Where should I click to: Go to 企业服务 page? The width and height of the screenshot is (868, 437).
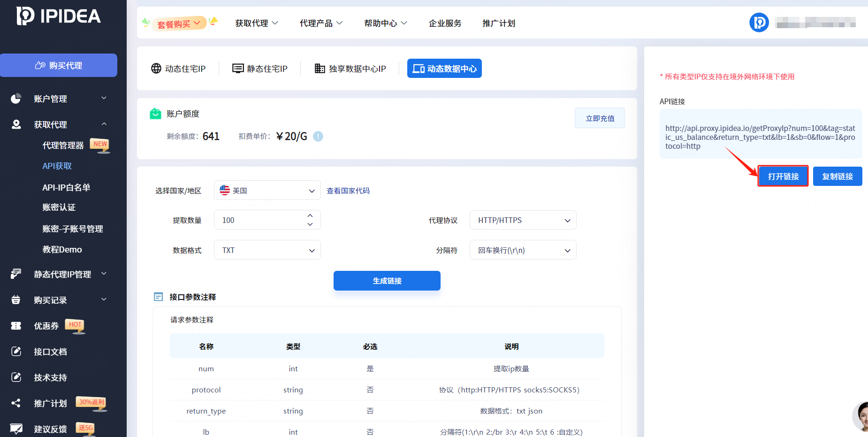pyautogui.click(x=445, y=23)
